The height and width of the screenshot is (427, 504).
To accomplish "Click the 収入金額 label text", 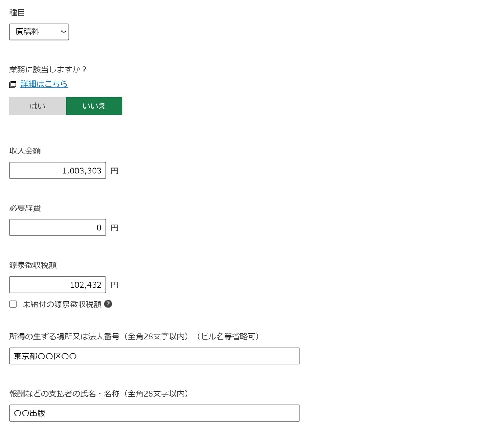I will click(x=25, y=151).
